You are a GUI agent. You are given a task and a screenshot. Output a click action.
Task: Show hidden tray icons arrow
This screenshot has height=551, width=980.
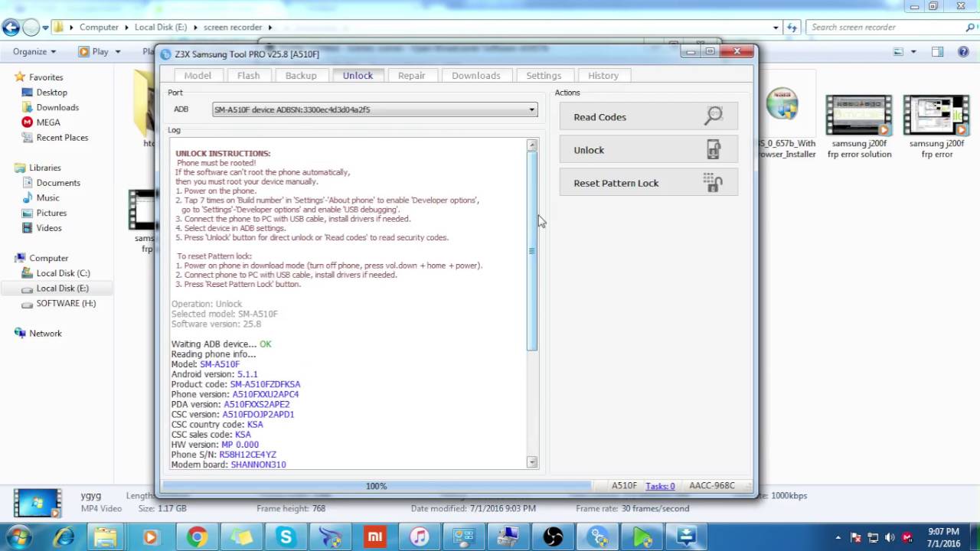(x=838, y=538)
